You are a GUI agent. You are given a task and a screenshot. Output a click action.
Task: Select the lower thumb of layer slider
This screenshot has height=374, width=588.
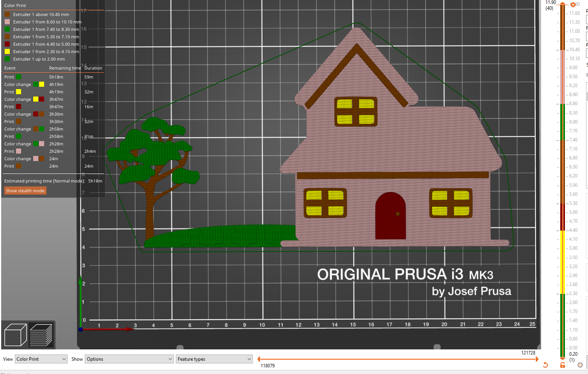pos(563,358)
